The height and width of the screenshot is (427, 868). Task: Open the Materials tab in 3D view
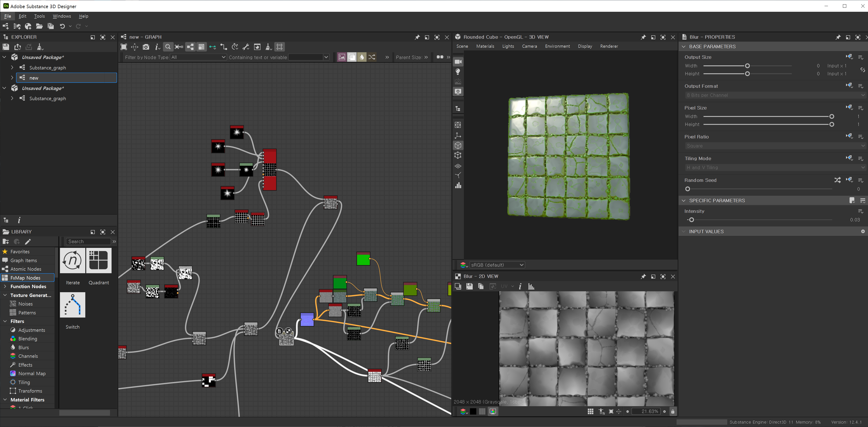485,46
